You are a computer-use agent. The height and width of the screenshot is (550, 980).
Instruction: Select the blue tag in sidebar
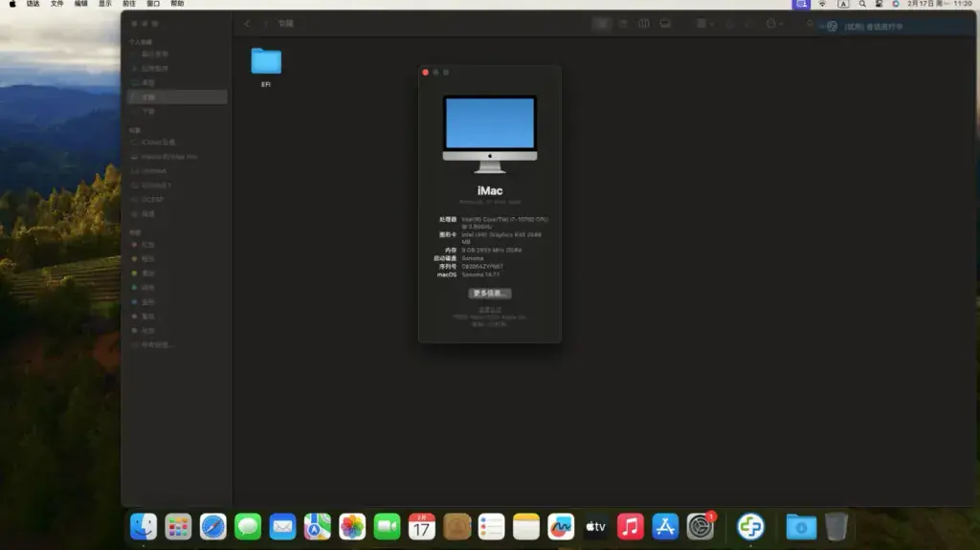click(177, 302)
